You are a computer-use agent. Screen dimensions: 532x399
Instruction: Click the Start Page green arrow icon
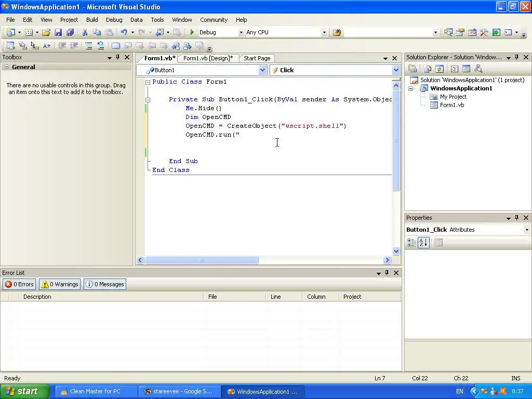(496, 32)
